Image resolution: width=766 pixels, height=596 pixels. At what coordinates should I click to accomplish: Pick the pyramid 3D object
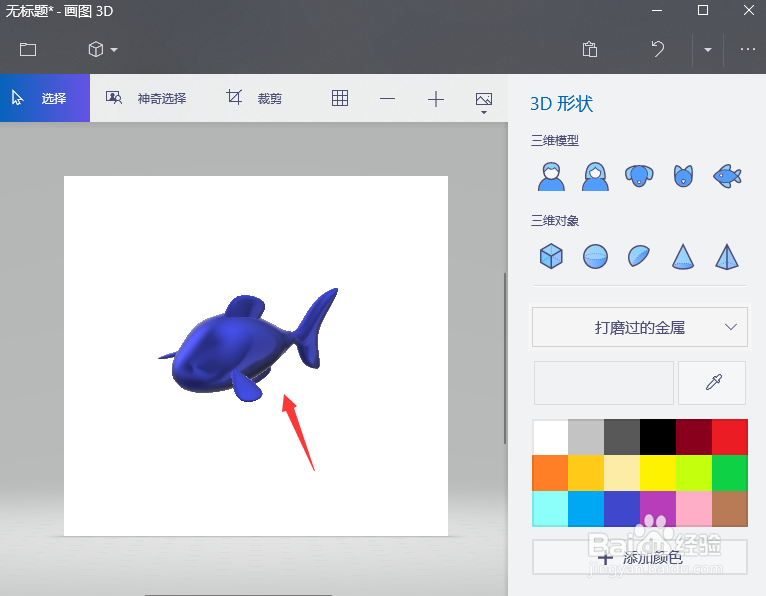pos(727,256)
